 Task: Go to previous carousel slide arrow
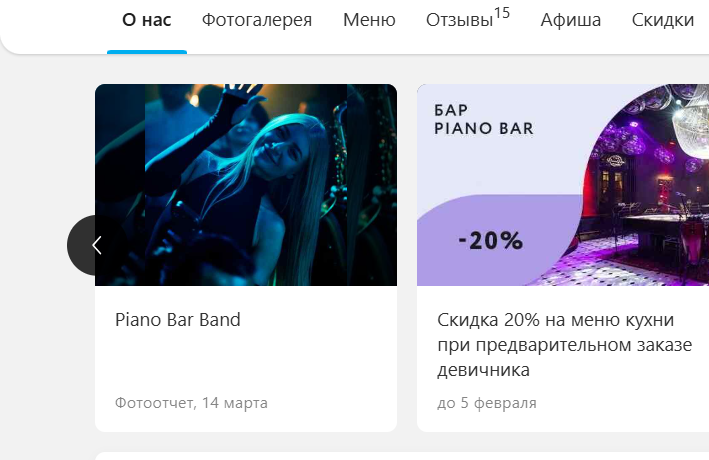click(96, 245)
